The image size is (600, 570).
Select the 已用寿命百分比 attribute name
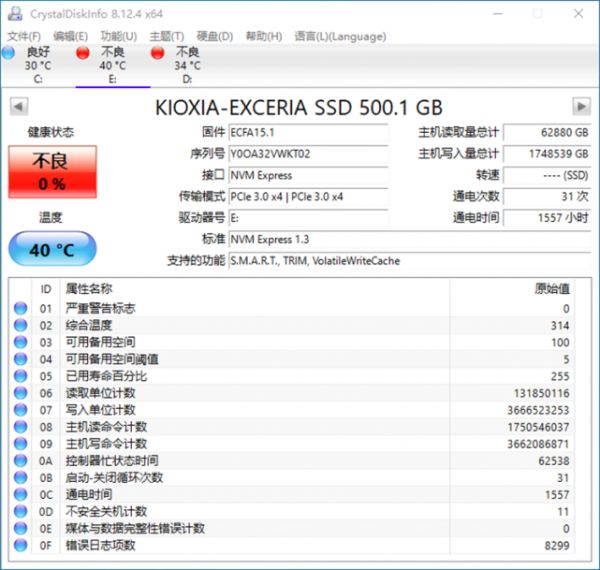tap(106, 376)
